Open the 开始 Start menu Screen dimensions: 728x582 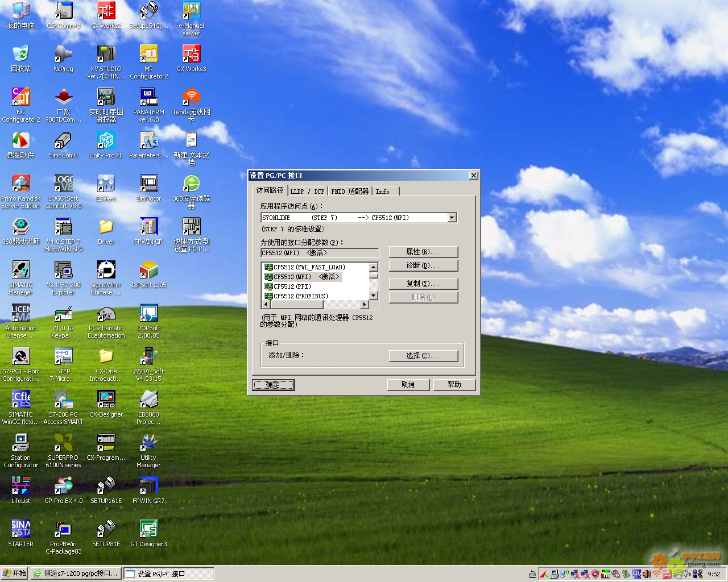15,573
